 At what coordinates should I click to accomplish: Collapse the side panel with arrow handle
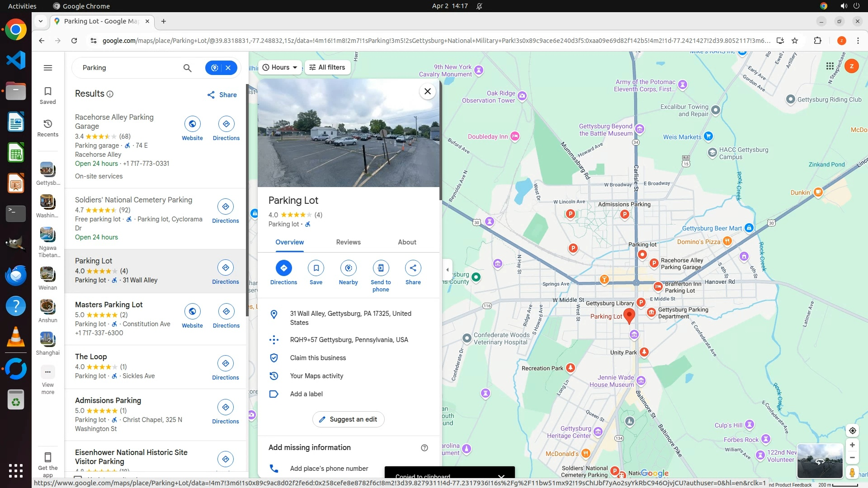[447, 270]
